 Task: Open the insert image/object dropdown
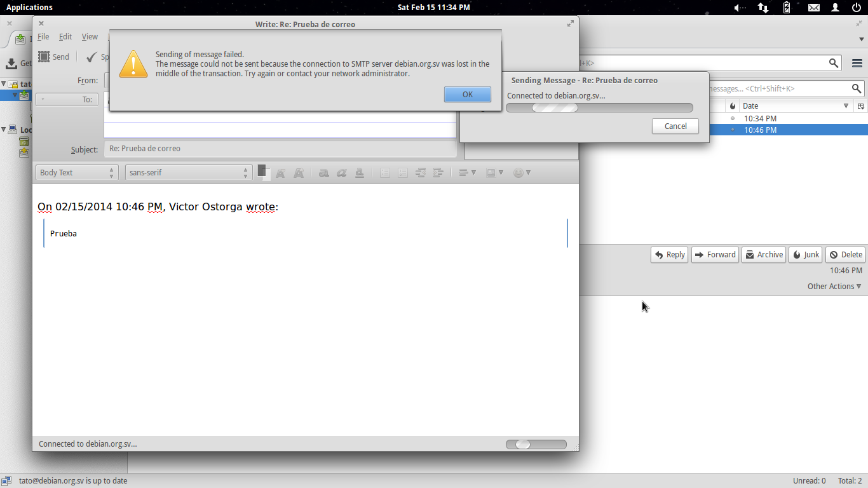494,173
